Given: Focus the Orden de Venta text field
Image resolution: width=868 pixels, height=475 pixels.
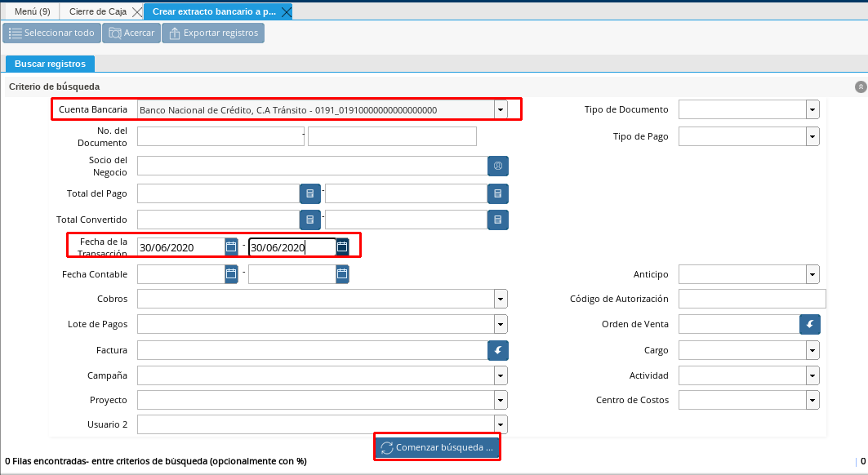Looking at the screenshot, I should coord(739,324).
